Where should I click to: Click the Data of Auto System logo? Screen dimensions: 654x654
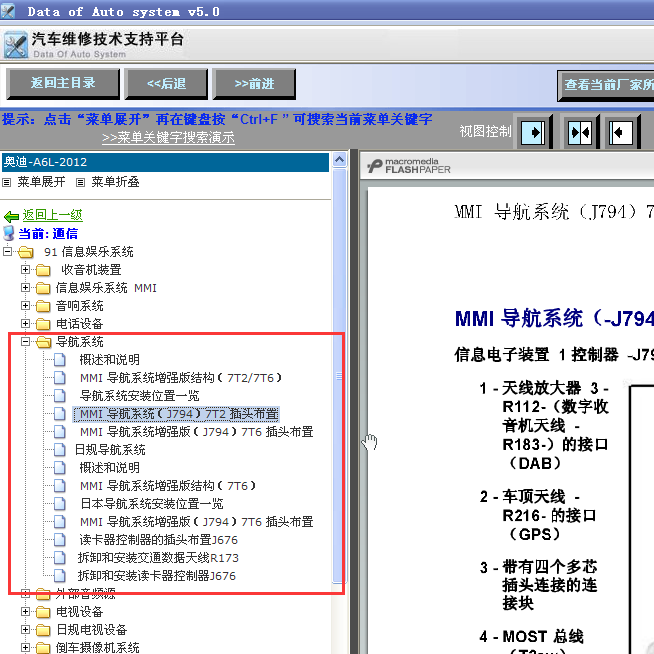(x=15, y=45)
